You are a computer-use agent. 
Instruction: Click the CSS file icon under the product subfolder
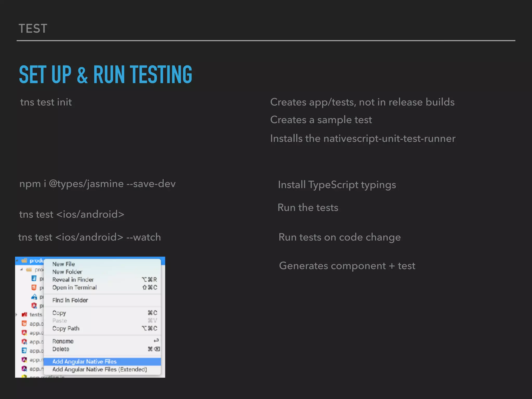pos(34,278)
